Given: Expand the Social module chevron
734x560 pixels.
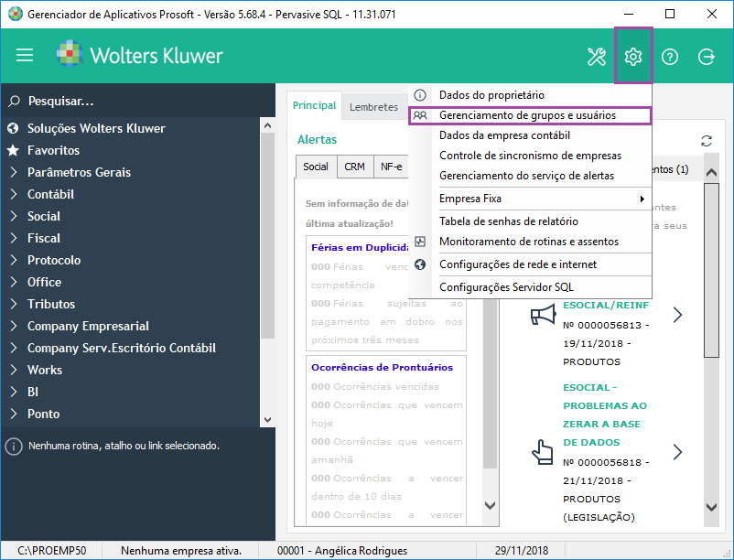Looking at the screenshot, I should click(x=14, y=216).
